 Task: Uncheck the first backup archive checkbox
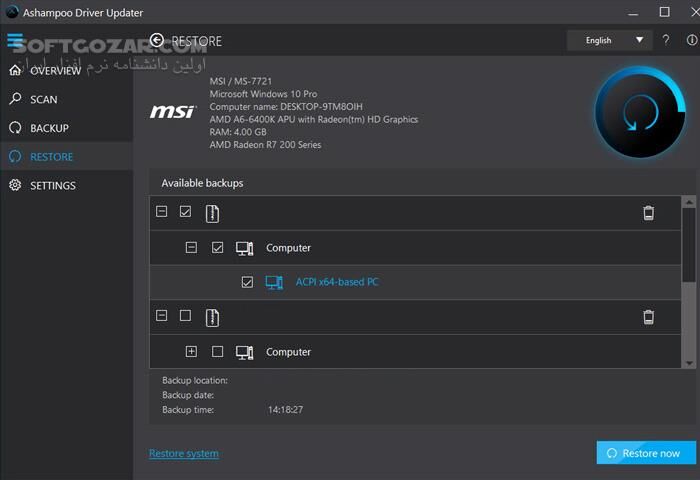(x=185, y=212)
